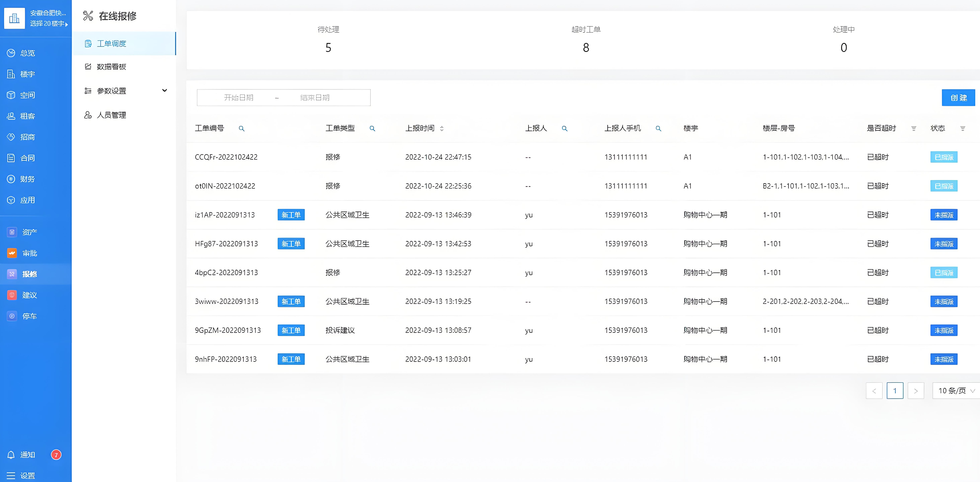
Task: Click the 结束日期 end date field
Action: click(315, 98)
